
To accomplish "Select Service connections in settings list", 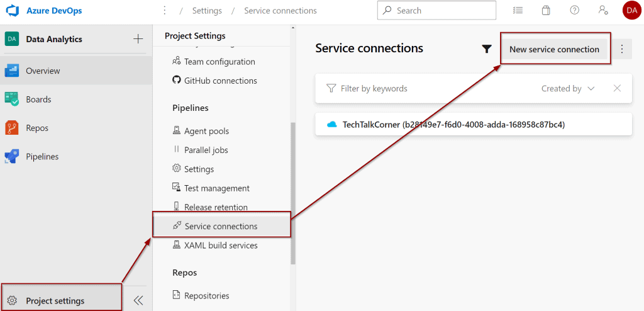I will (222, 226).
